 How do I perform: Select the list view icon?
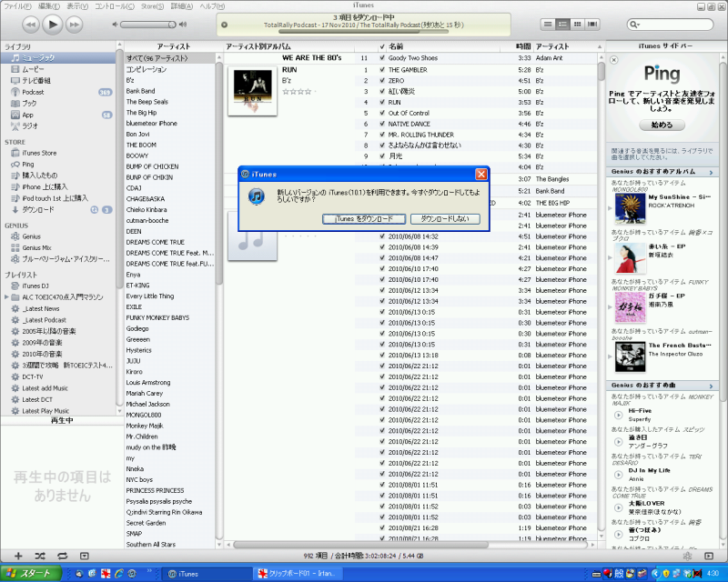point(548,25)
